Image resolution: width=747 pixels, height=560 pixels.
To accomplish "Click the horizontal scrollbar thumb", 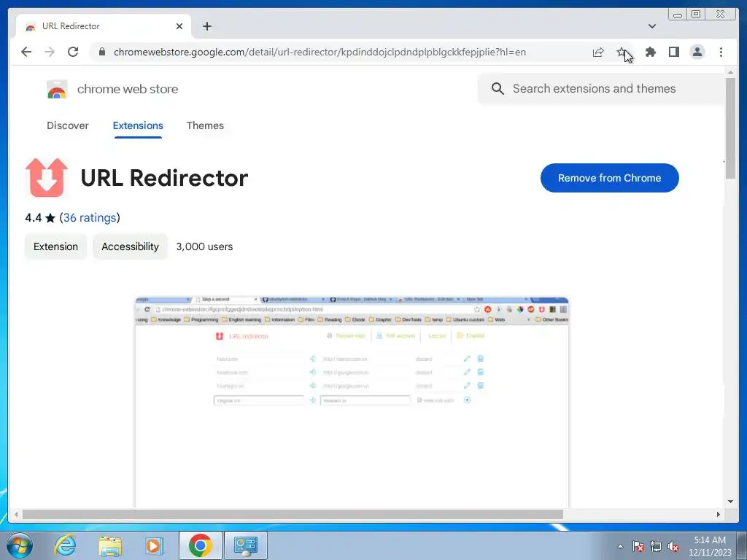I will [x=293, y=514].
